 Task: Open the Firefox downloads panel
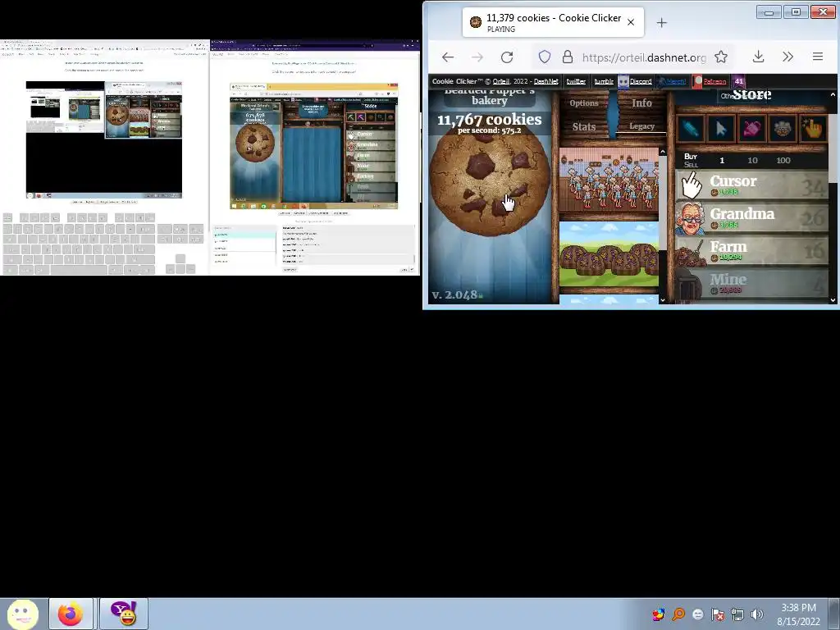click(758, 57)
